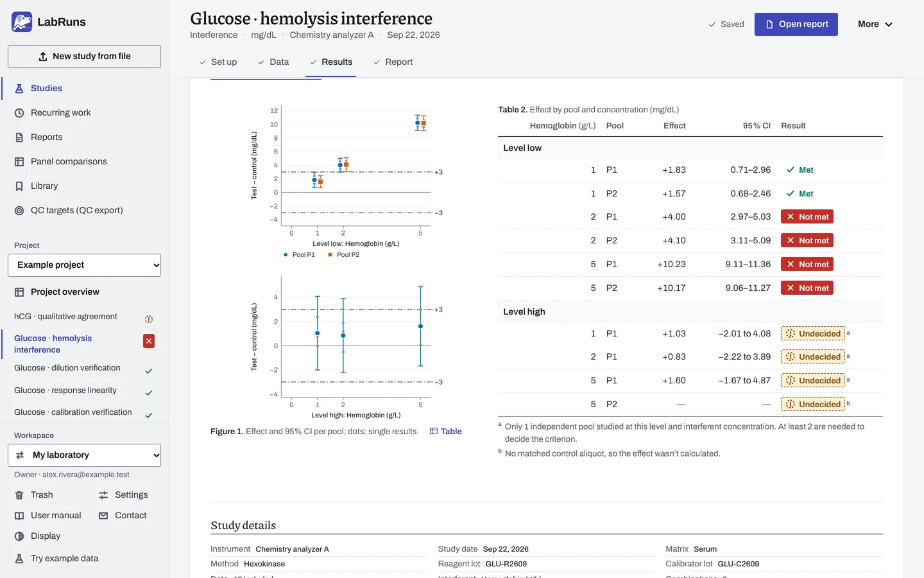Image resolution: width=924 pixels, height=578 pixels.
Task: Open the Studies flask icon
Action: point(19,89)
